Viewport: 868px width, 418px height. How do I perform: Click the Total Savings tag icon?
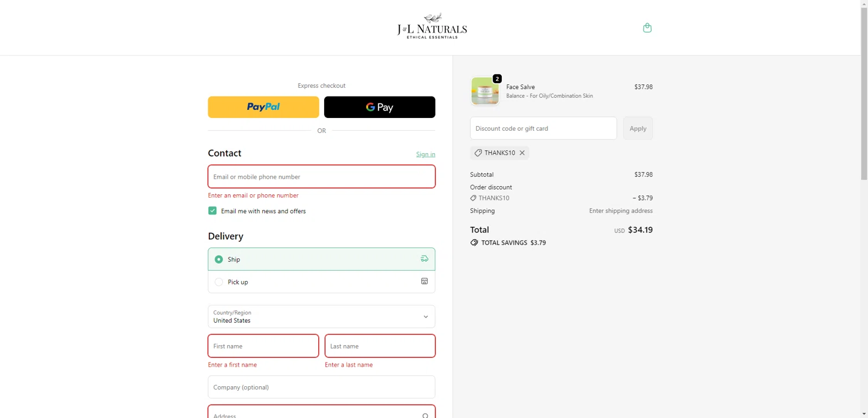tap(474, 243)
